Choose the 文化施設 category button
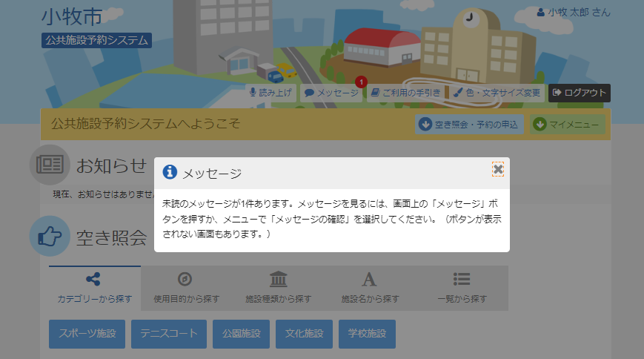The image size is (644, 359). pyautogui.click(x=304, y=334)
